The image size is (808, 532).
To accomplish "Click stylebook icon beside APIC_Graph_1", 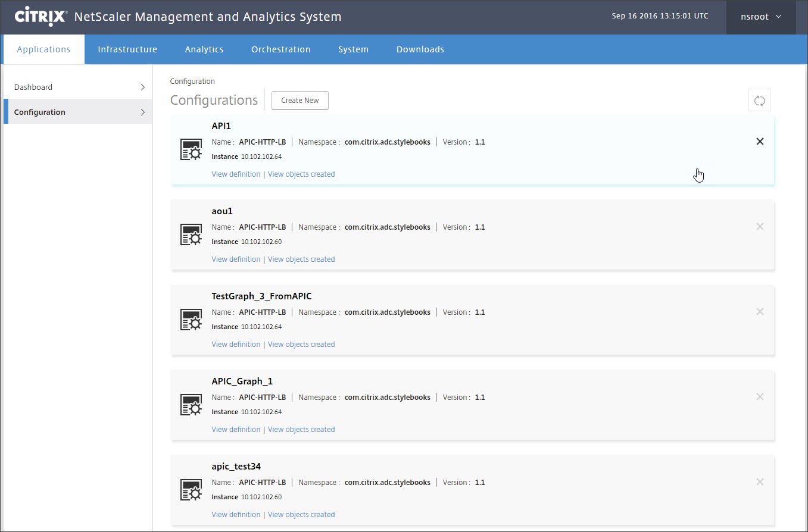I will pyautogui.click(x=191, y=405).
